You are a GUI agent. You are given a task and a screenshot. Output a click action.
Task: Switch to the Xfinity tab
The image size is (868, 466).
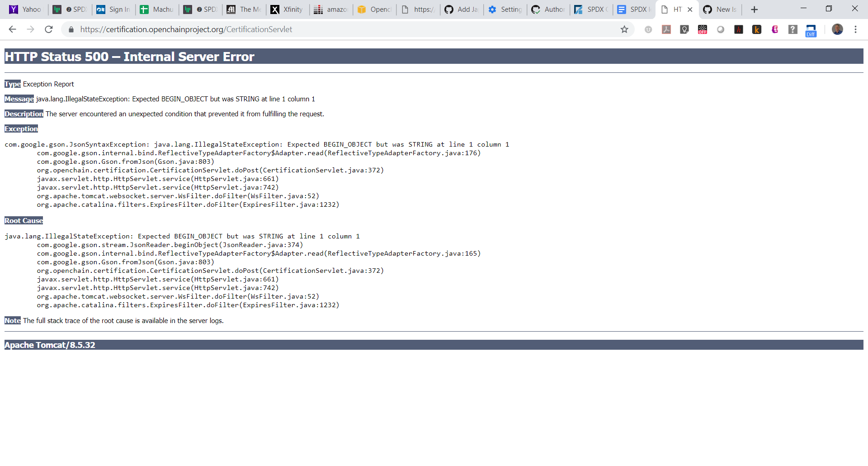point(288,9)
